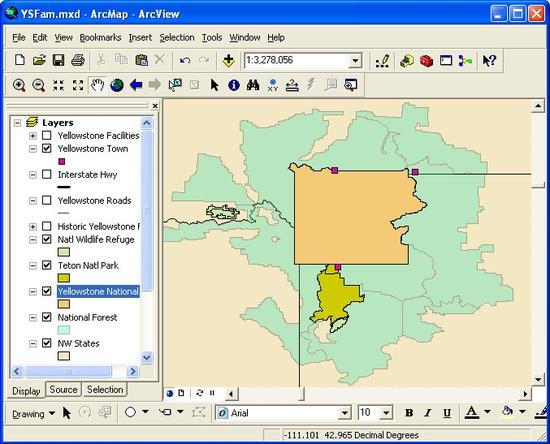This screenshot has width=550, height=444.
Task: Show the Command Line window icon
Action: click(x=446, y=61)
